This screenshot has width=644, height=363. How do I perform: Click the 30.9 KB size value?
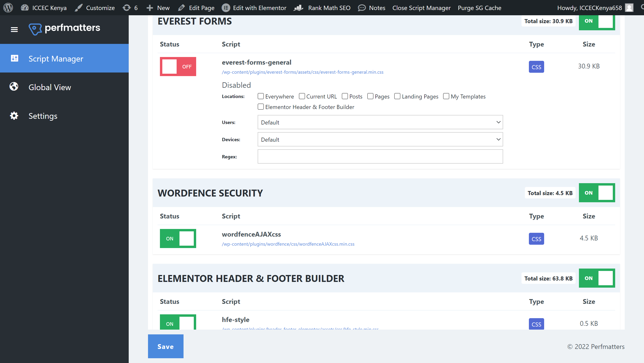point(588,66)
